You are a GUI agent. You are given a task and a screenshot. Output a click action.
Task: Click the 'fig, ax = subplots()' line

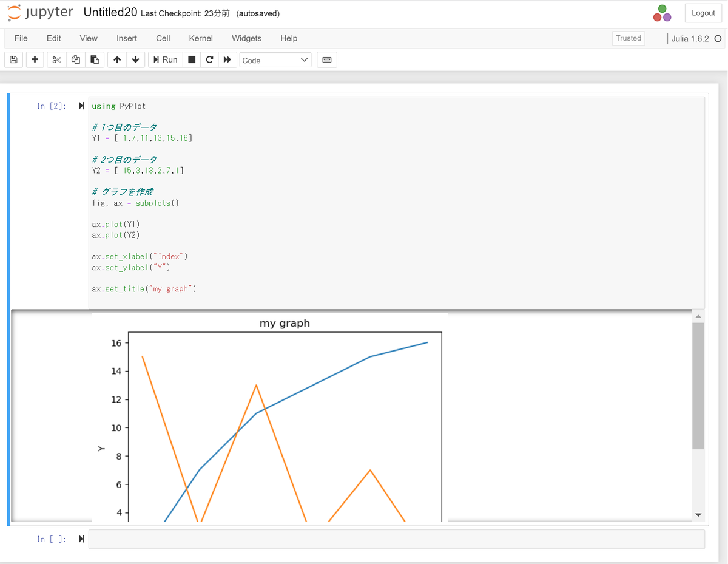tap(136, 203)
